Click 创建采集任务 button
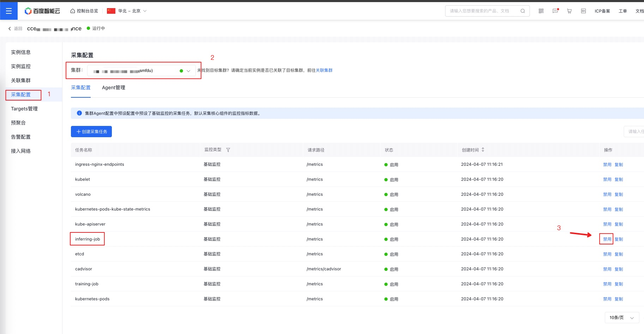The width and height of the screenshot is (644, 334). [91, 132]
